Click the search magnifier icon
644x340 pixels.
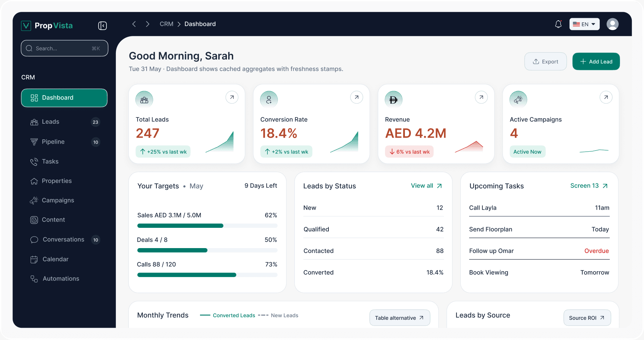coord(29,48)
